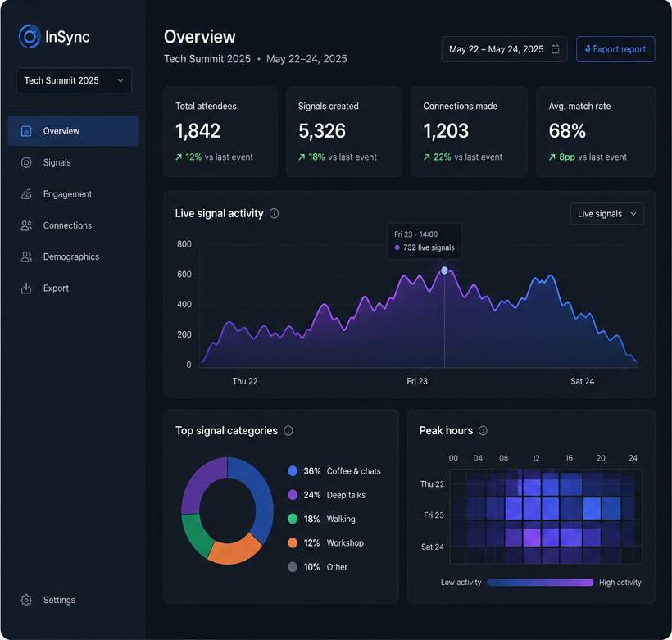Click the InSync logo icon
Viewport: 672px width, 640px height.
click(30, 36)
